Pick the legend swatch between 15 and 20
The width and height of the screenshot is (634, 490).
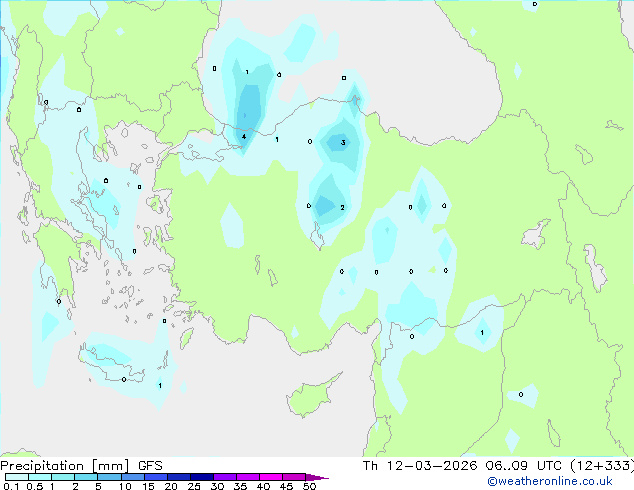[155, 477]
